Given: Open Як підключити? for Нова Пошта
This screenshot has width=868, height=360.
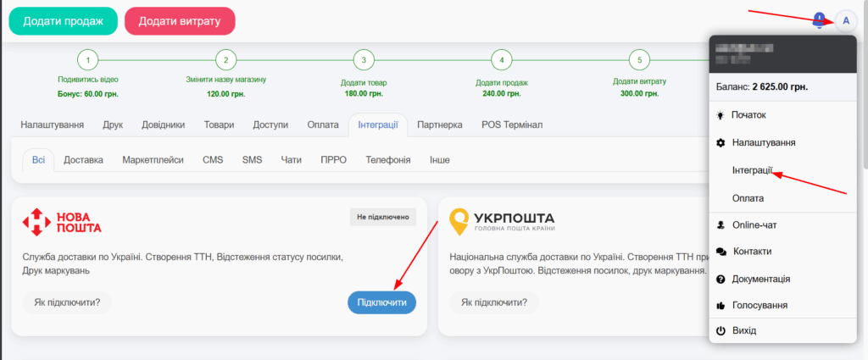Looking at the screenshot, I should point(67,302).
